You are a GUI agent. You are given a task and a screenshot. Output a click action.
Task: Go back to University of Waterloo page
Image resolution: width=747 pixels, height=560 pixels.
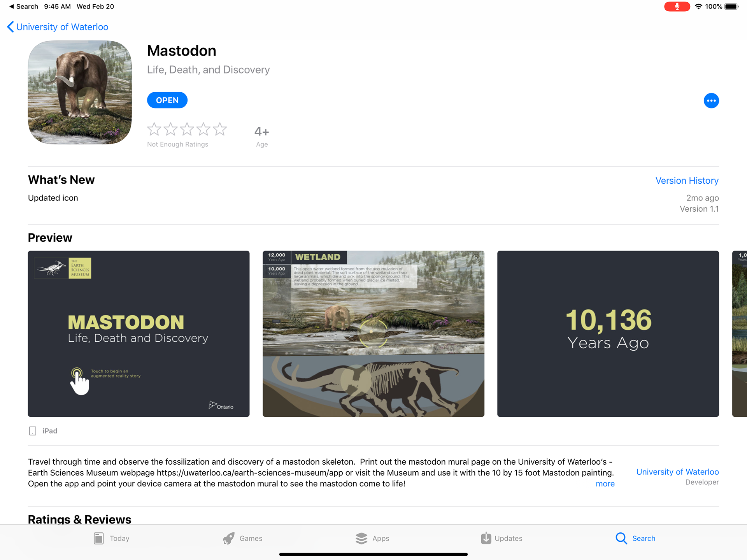click(58, 27)
